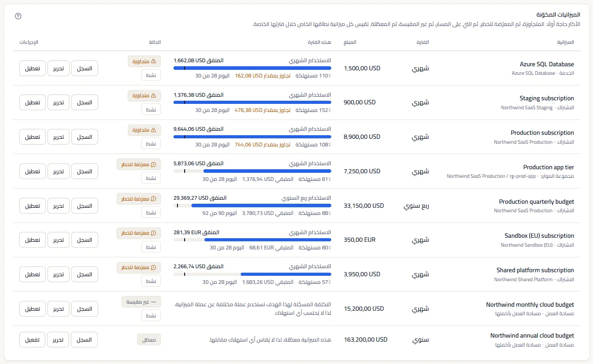Click the الحالة column header
This screenshot has height=364, width=593.
(155, 42)
